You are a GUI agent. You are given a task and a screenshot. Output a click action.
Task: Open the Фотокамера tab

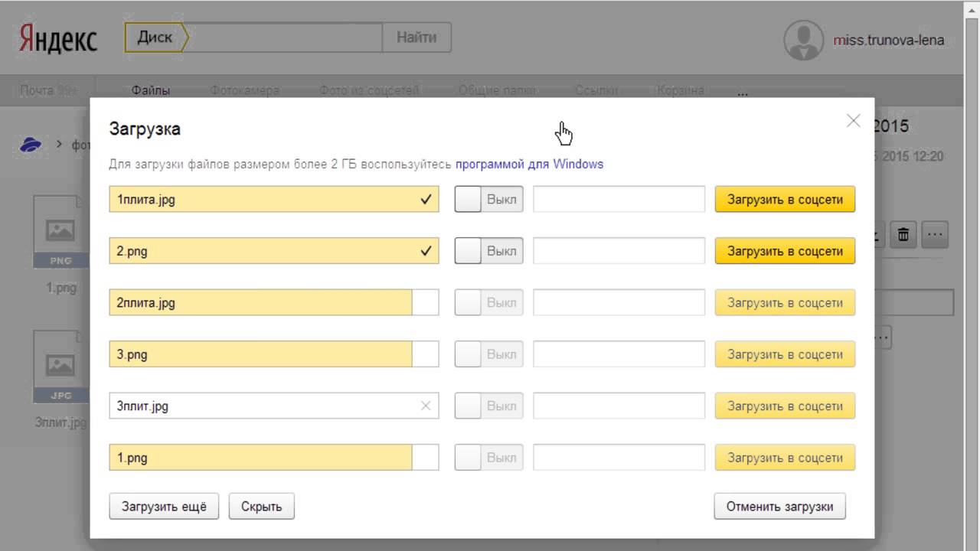244,90
